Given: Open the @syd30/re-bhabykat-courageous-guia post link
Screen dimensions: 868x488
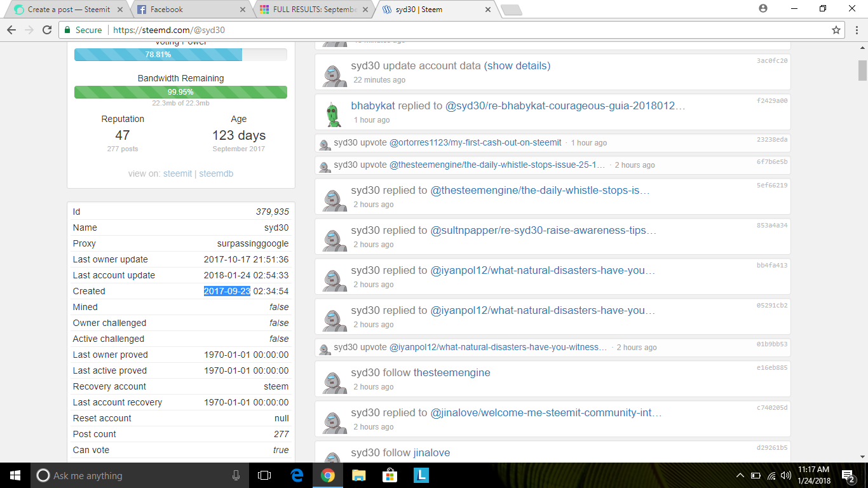Looking at the screenshot, I should pos(566,105).
